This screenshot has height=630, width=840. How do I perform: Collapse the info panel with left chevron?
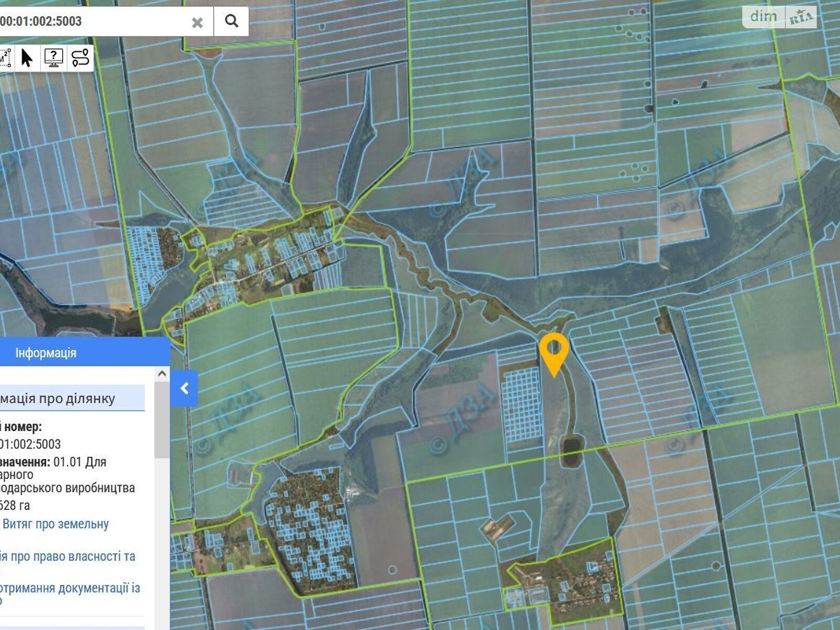point(184,388)
